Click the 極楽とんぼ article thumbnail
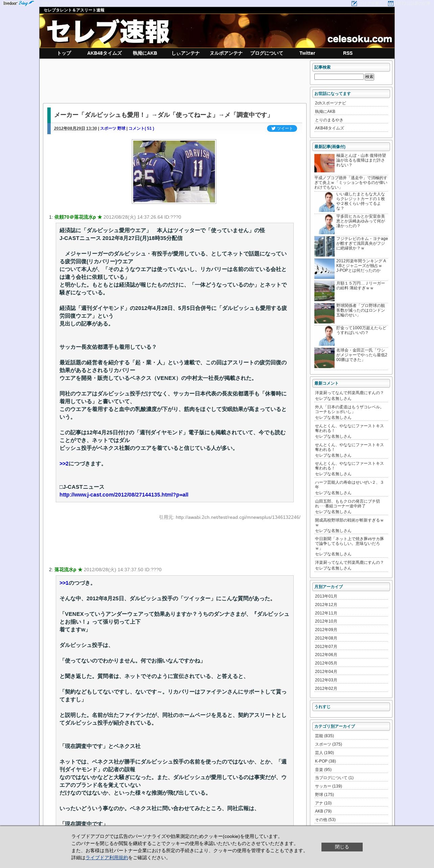 click(324, 163)
